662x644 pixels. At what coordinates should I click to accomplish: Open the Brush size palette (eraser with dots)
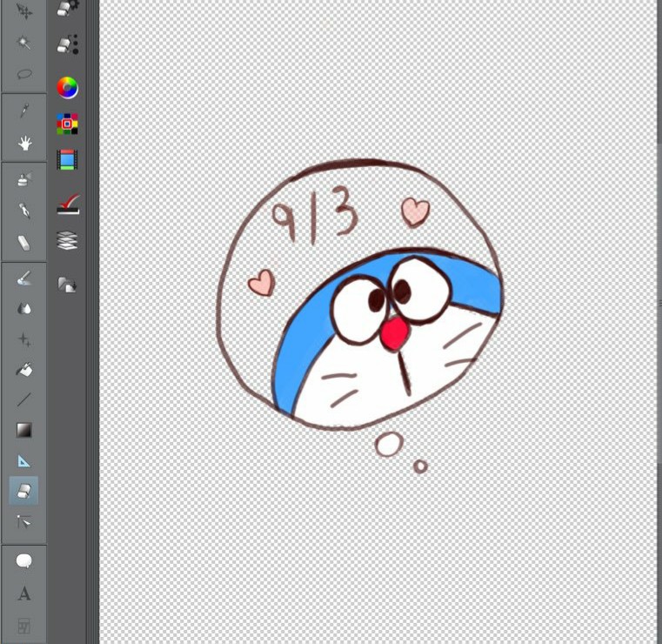tap(68, 44)
